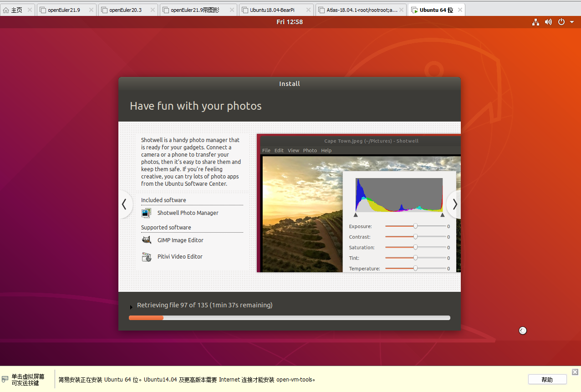Image resolution: width=581 pixels, height=392 pixels.
Task: Click the Contrast slider in Shotwell preview
Action: coord(416,237)
